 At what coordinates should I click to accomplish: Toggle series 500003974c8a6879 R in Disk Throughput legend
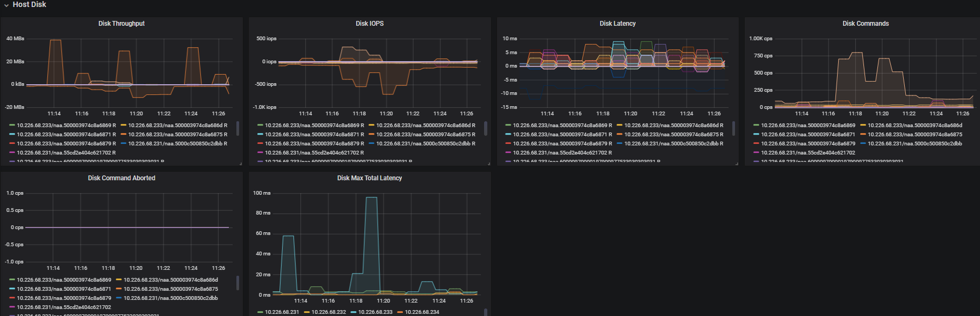(66, 144)
